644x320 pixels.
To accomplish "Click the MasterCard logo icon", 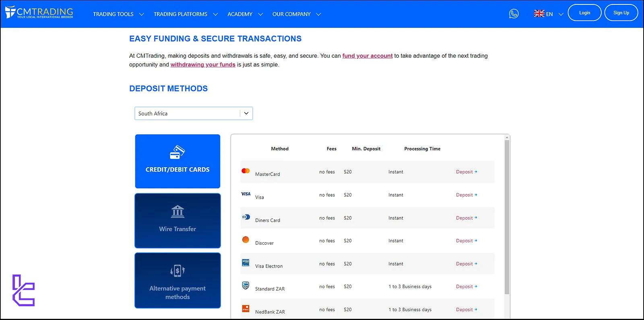I will (x=246, y=171).
